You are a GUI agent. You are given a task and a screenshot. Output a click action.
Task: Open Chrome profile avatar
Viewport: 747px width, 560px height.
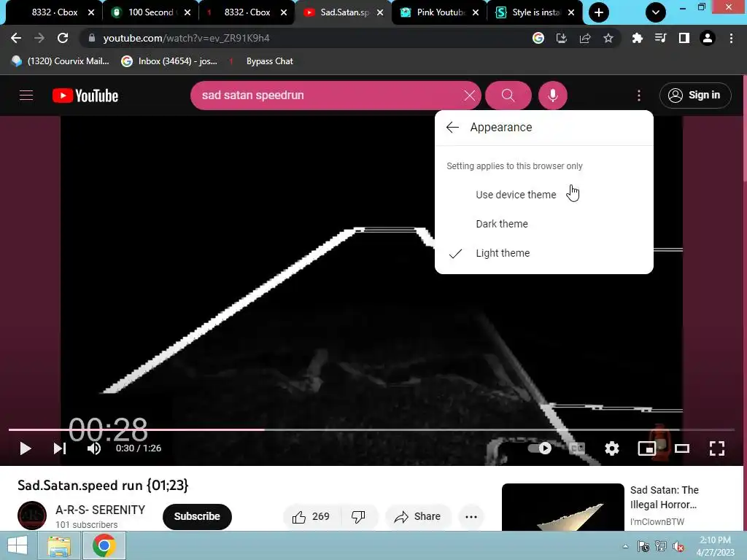tap(708, 38)
